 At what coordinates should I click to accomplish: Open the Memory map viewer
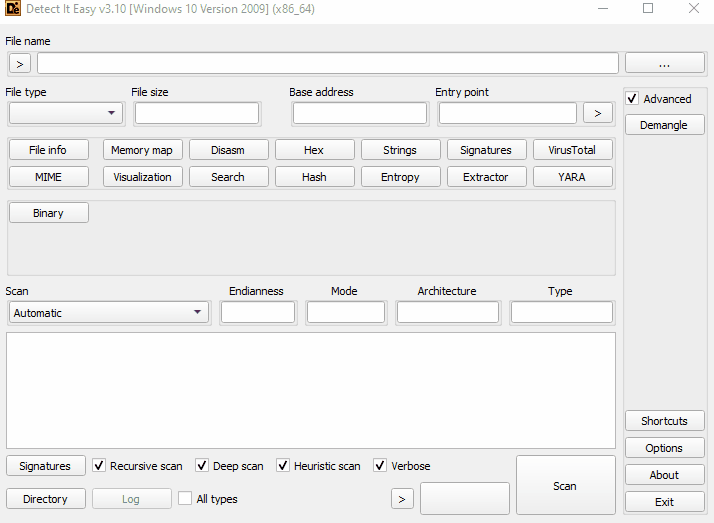pyautogui.click(x=142, y=150)
